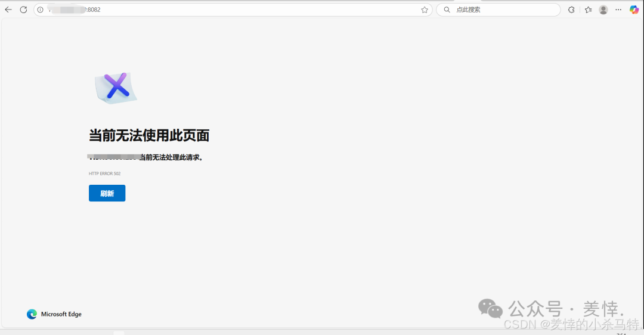Click the search magnifier icon

tap(447, 10)
